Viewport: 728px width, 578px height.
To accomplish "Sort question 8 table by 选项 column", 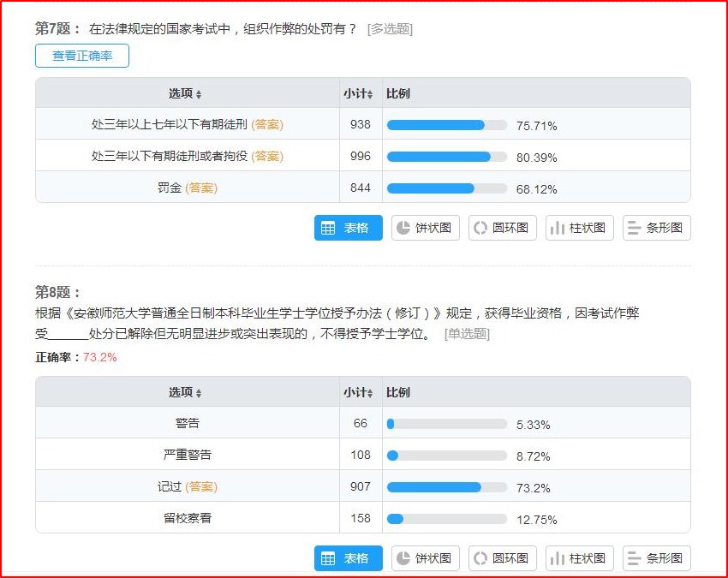I will (x=186, y=392).
